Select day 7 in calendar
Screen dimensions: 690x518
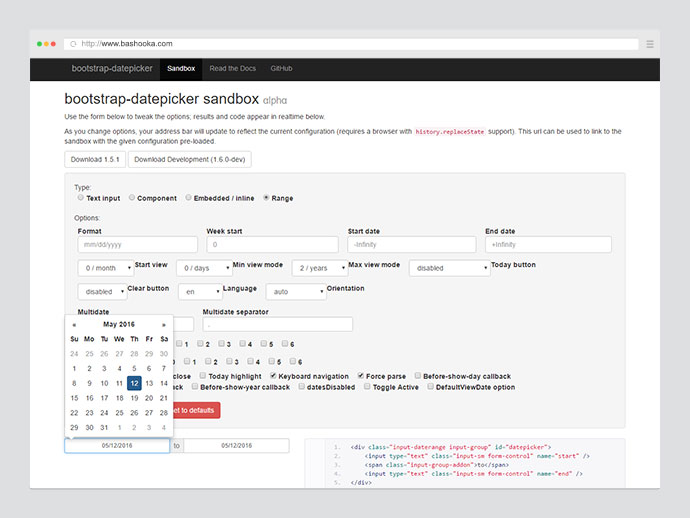tap(164, 368)
